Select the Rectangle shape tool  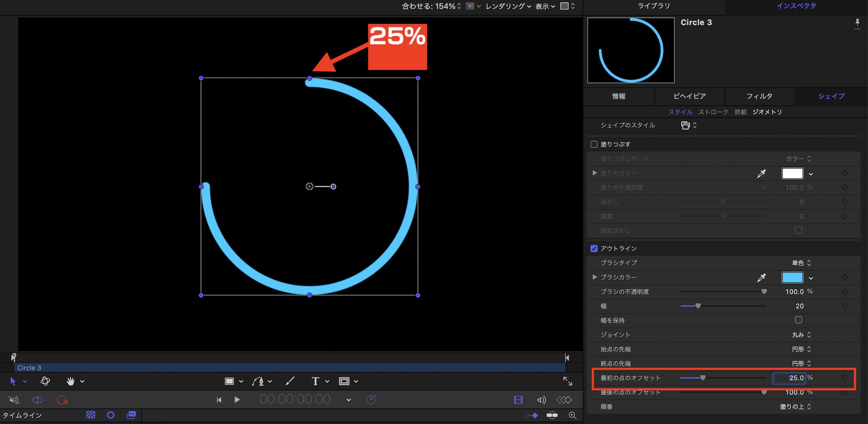pyautogui.click(x=229, y=381)
